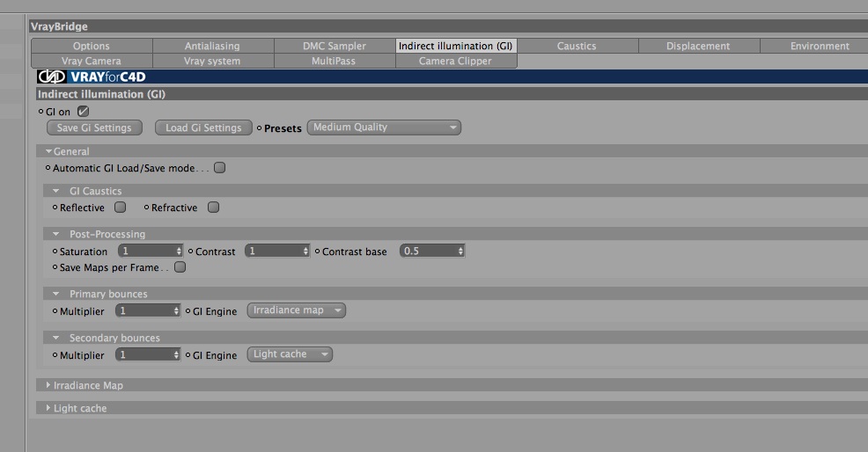Screen dimensions: 868x452
Task: Expand the Irradiance Map section
Action: click(48, 385)
